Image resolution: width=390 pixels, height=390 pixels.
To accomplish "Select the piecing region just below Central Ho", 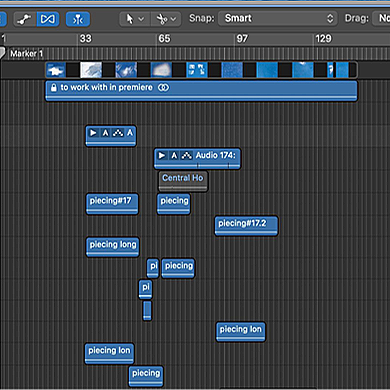I will [174, 204].
